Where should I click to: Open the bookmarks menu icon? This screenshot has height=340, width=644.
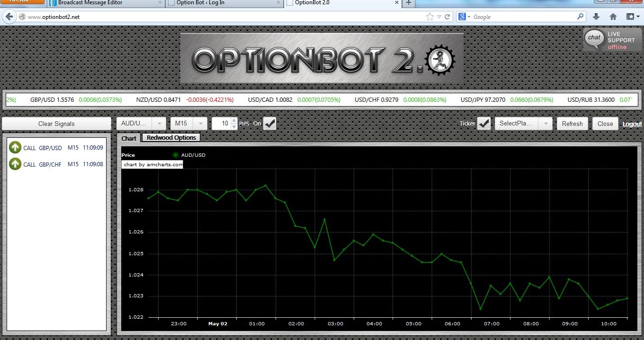[x=633, y=17]
